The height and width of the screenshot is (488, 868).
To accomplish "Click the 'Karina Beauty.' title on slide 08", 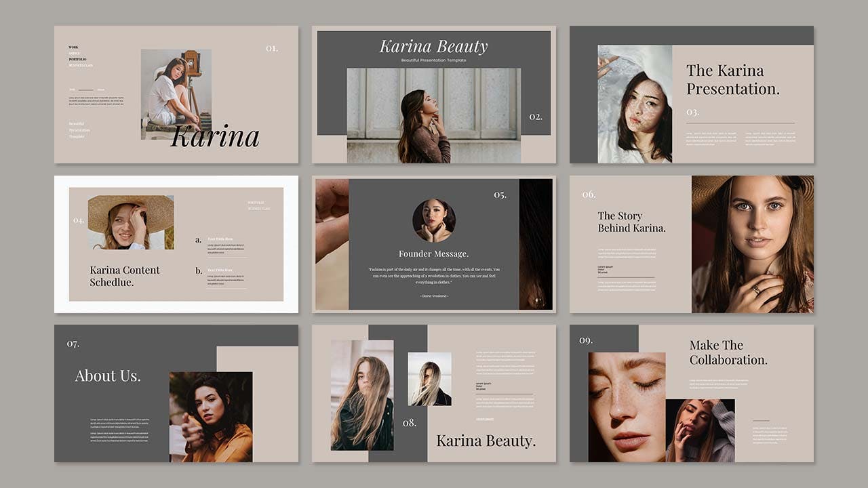I will click(486, 441).
